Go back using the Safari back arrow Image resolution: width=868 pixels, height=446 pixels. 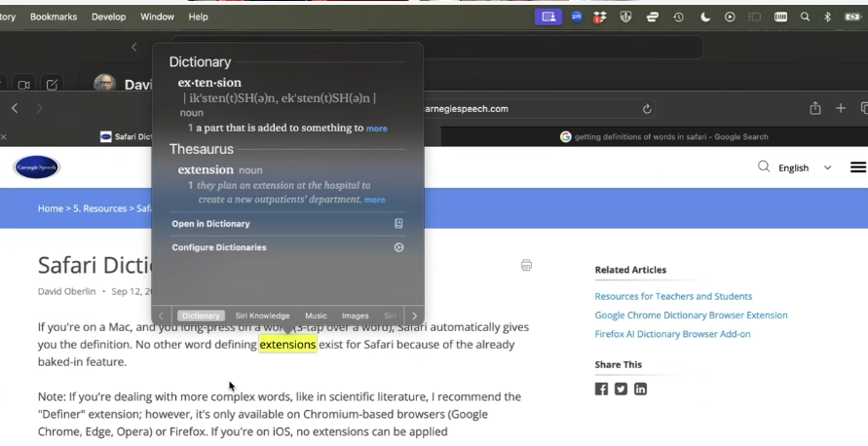(x=15, y=108)
